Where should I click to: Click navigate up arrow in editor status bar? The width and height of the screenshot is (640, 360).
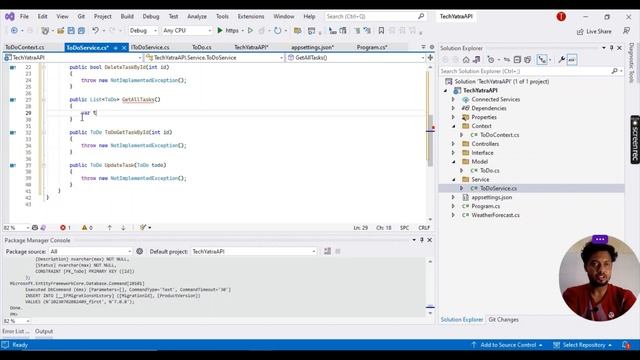tap(109, 228)
